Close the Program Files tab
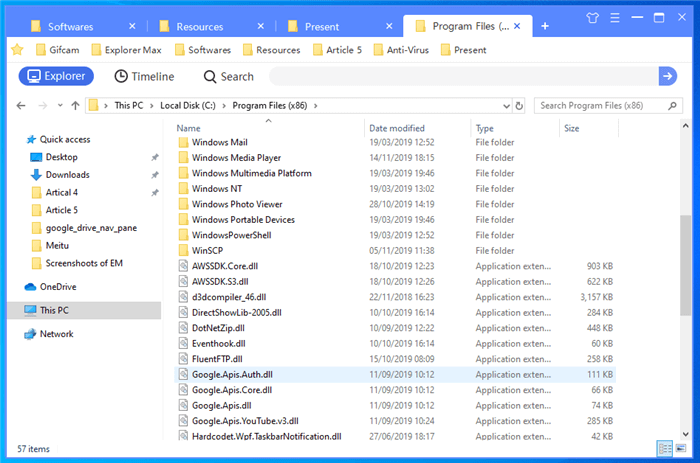Viewport: 700px width, 463px height. tap(517, 26)
